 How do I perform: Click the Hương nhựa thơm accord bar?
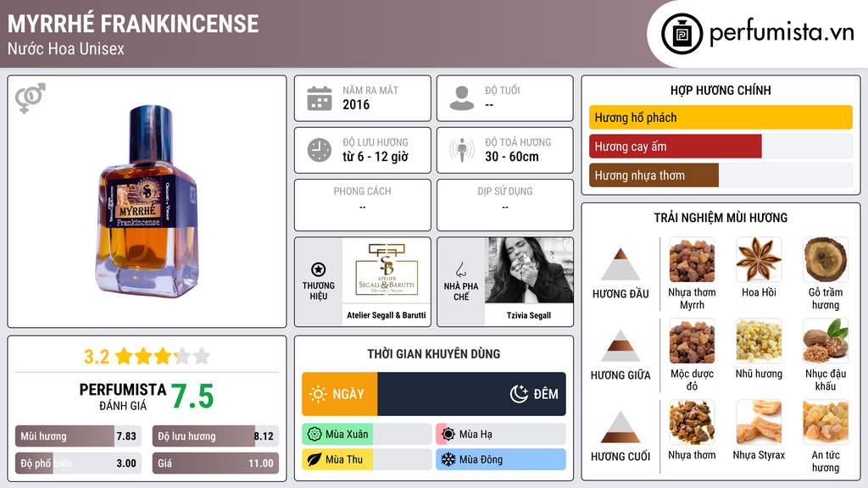coord(721,175)
